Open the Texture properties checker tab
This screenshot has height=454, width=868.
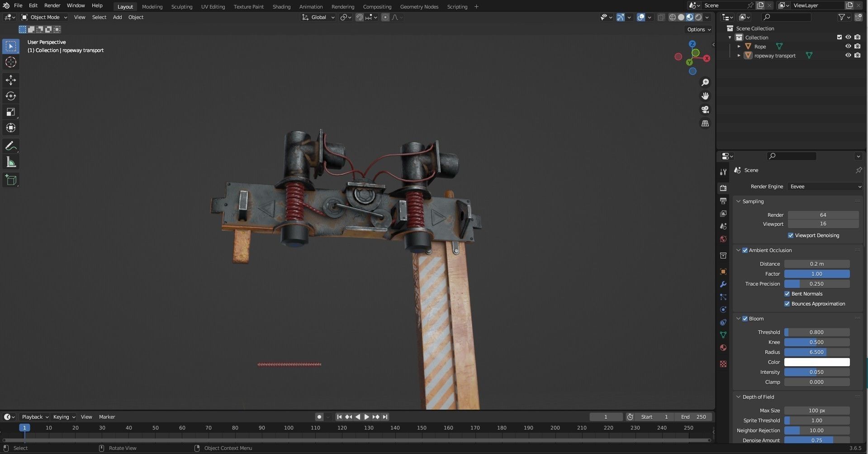pyautogui.click(x=723, y=364)
